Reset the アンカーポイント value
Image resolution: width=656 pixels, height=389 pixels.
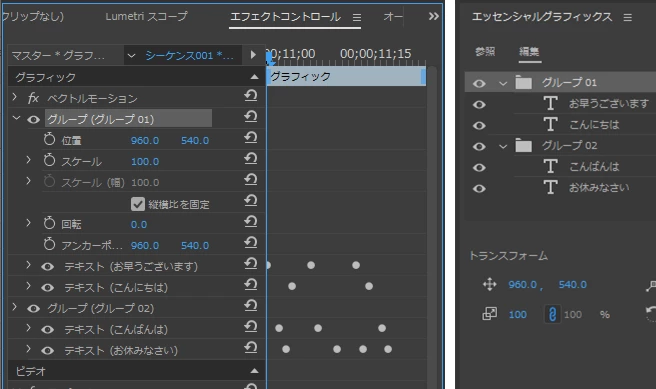(251, 243)
